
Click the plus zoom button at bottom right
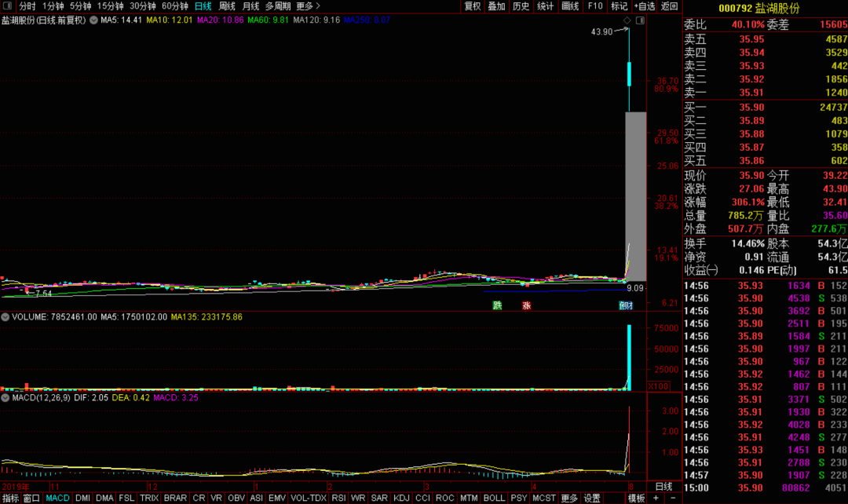coord(656,498)
